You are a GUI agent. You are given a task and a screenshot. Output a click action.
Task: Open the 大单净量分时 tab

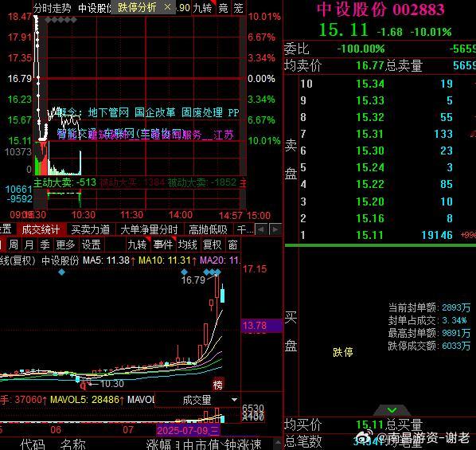pyautogui.click(x=149, y=229)
